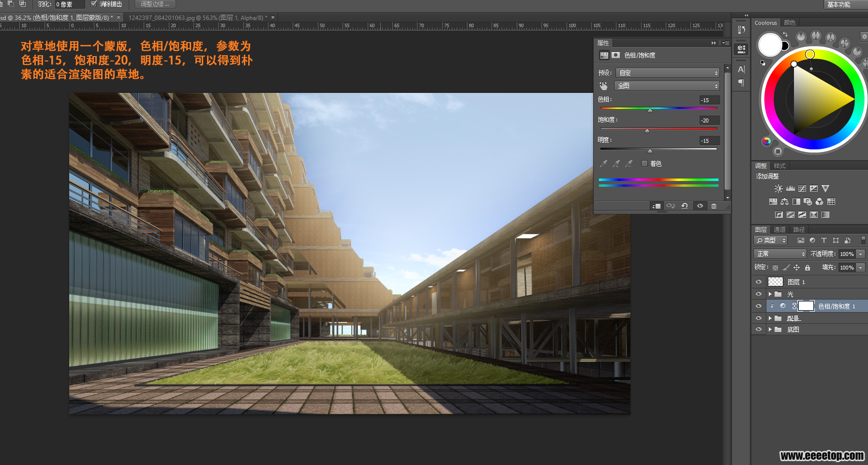Image resolution: width=868 pixels, height=465 pixels.
Task: Open the 正常 blend mode dropdown
Action: pos(780,254)
